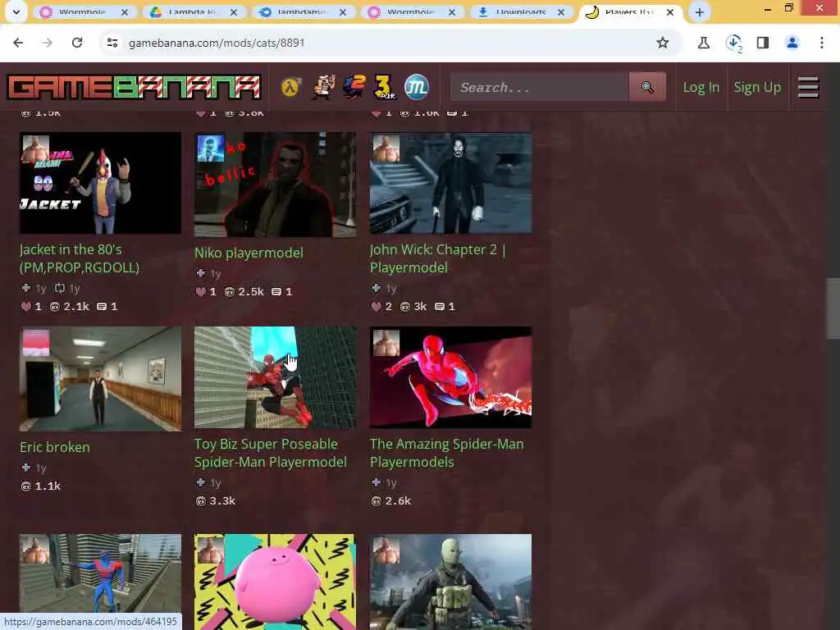840x630 pixels.
Task: Click the GameBanana logo
Action: 134,87
